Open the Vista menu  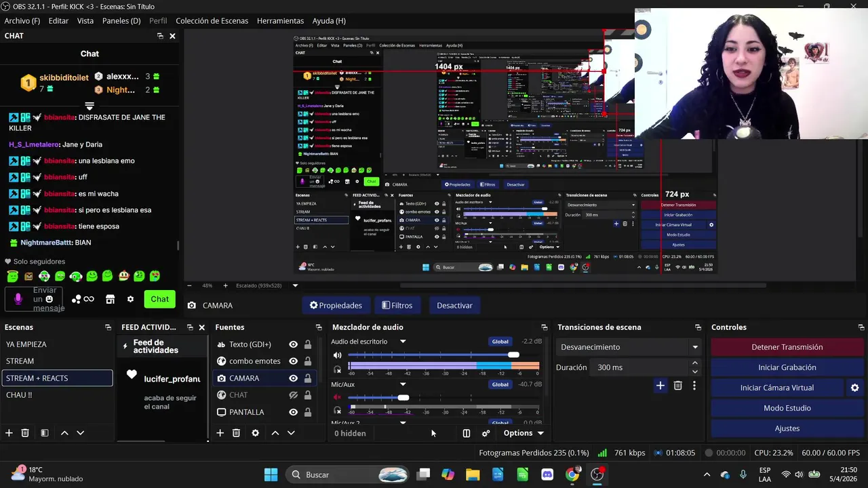(x=85, y=21)
